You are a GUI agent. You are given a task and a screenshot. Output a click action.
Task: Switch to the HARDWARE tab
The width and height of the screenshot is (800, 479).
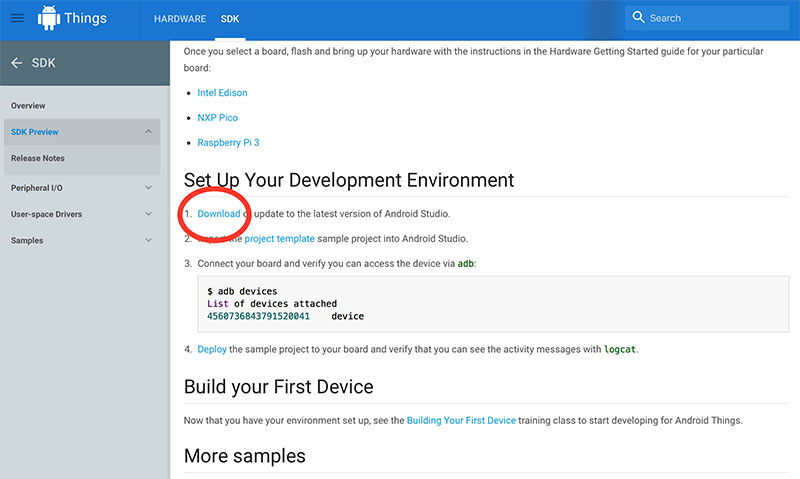180,19
